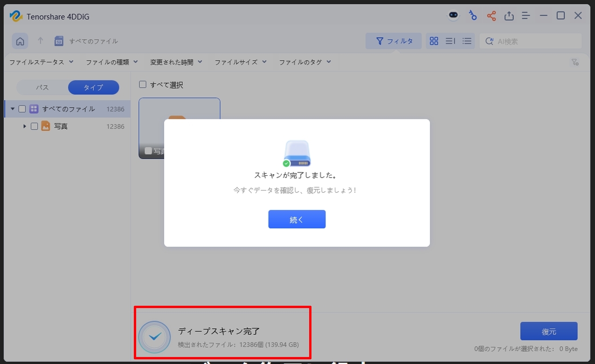Switch to the パス tab
Image resolution: width=595 pixels, height=364 pixels.
pos(42,88)
